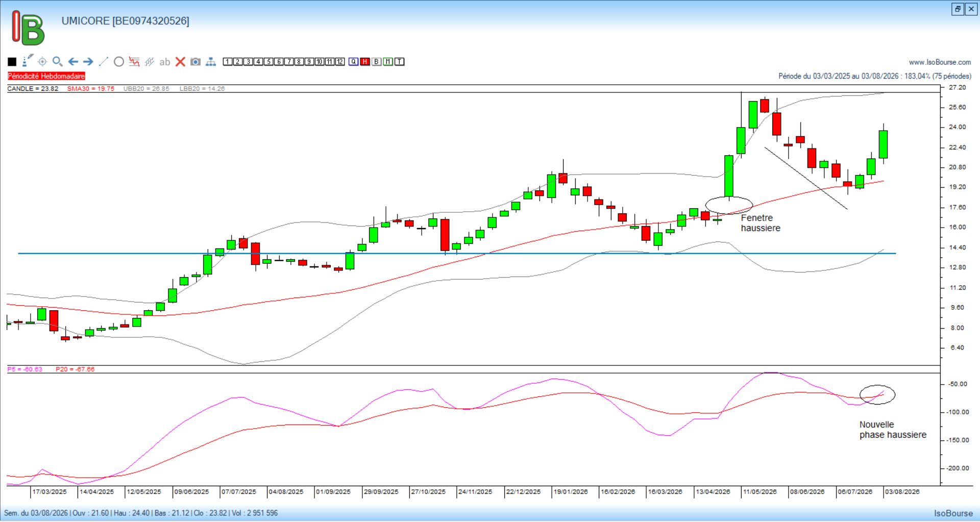
Task: Select the magnifier zoom tool
Action: pos(58,61)
